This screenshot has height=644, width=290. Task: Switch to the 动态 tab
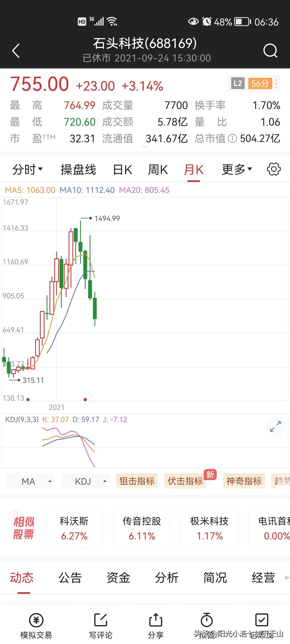pyautogui.click(x=22, y=578)
